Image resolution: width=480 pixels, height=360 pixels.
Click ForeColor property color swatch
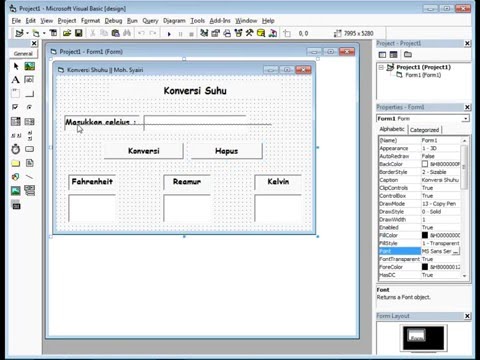pos(425,267)
